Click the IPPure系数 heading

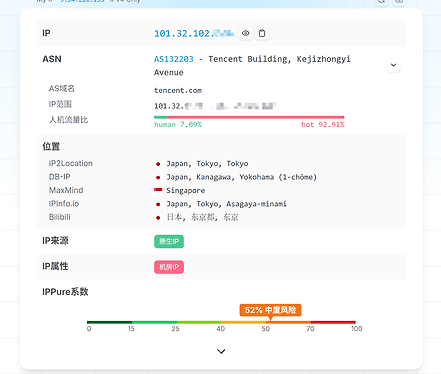[x=65, y=292]
